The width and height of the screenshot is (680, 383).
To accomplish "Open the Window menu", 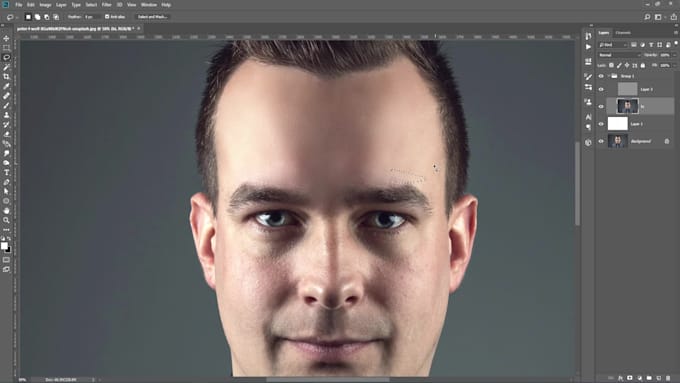I will pyautogui.click(x=149, y=5).
